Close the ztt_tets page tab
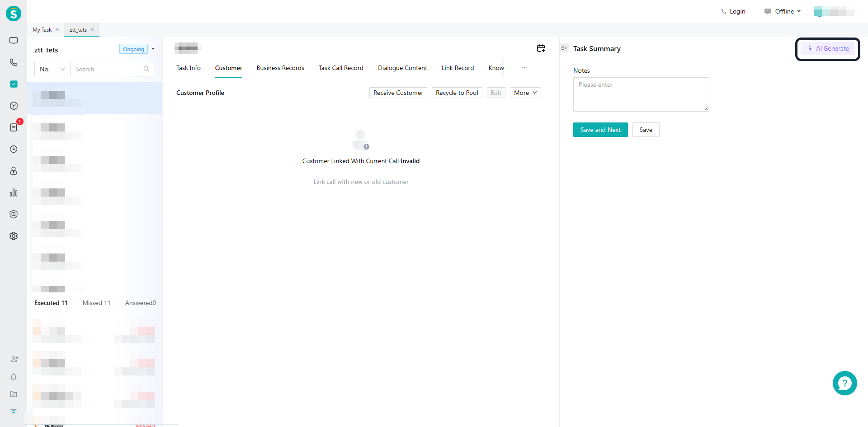Viewport: 868px width, 427px height. coord(92,30)
